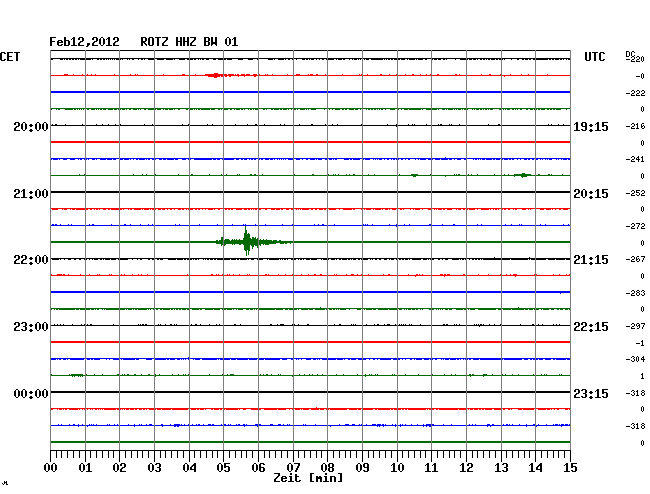Click the CET timezone header

(10, 57)
